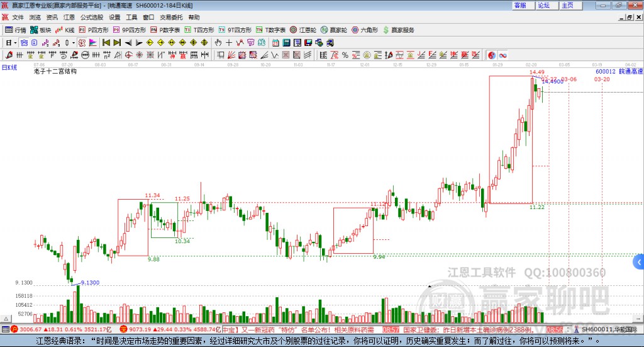644x347 pixels.
Task: Open the 9T四方形 tool
Action: (x=235, y=30)
